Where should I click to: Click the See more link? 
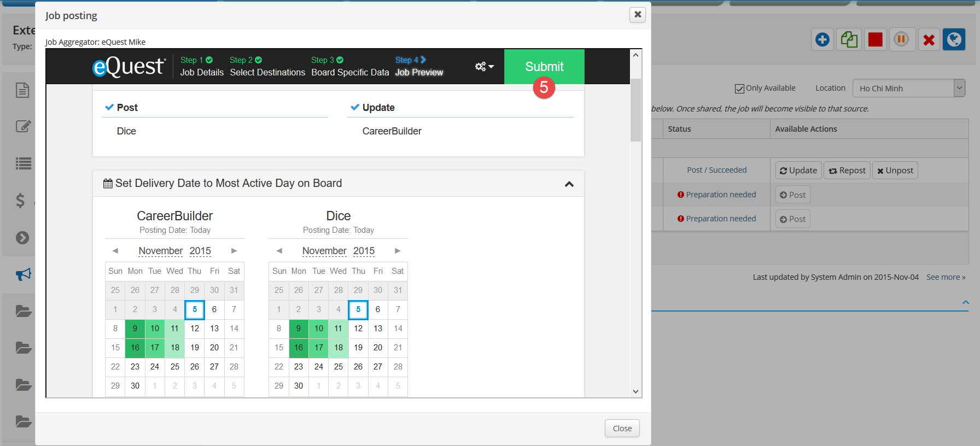(946, 277)
